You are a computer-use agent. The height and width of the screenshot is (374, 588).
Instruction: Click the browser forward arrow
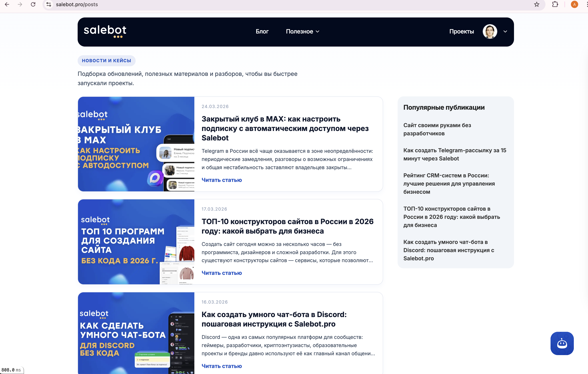pyautogui.click(x=20, y=4)
